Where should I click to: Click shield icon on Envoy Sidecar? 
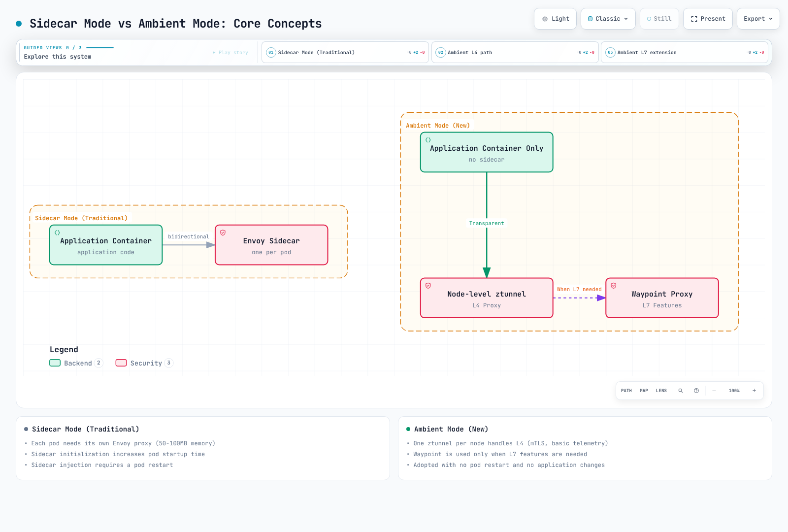pyautogui.click(x=223, y=233)
